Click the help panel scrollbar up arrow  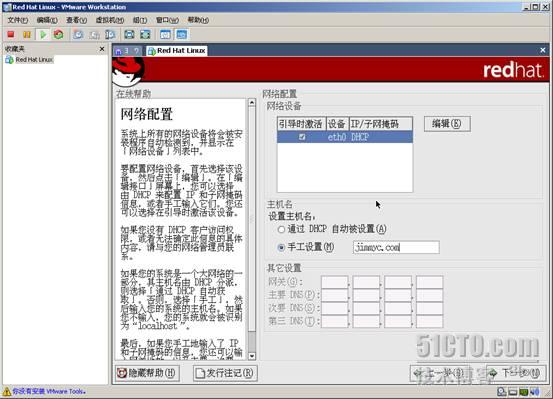click(x=252, y=103)
